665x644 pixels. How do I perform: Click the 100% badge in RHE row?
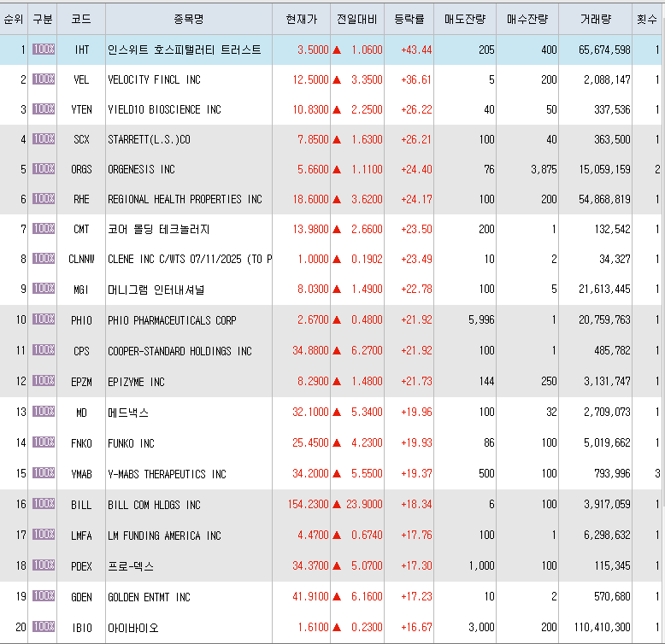click(x=44, y=198)
